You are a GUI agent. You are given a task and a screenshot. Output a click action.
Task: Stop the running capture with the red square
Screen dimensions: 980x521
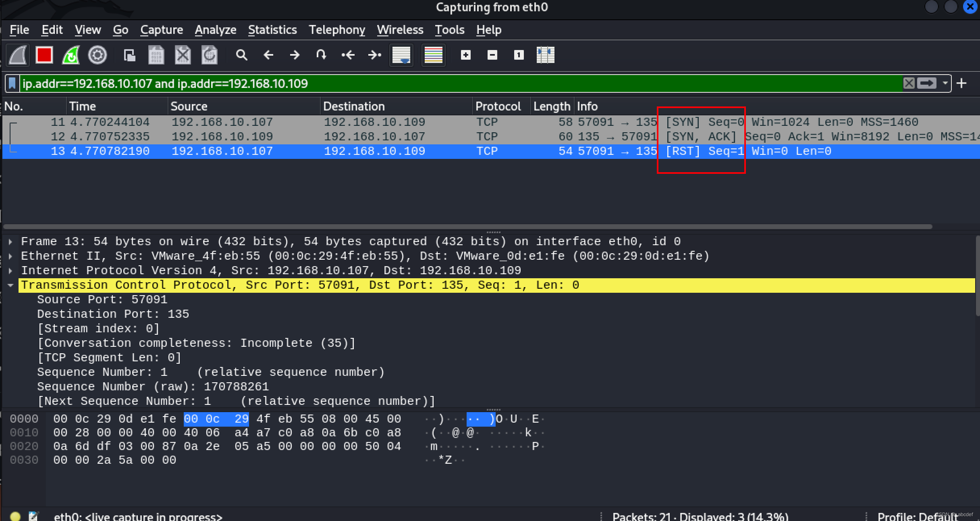tap(44, 55)
